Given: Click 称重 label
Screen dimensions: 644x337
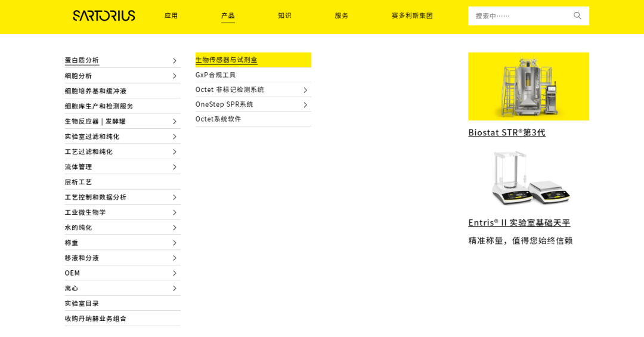Looking at the screenshot, I should (72, 243).
